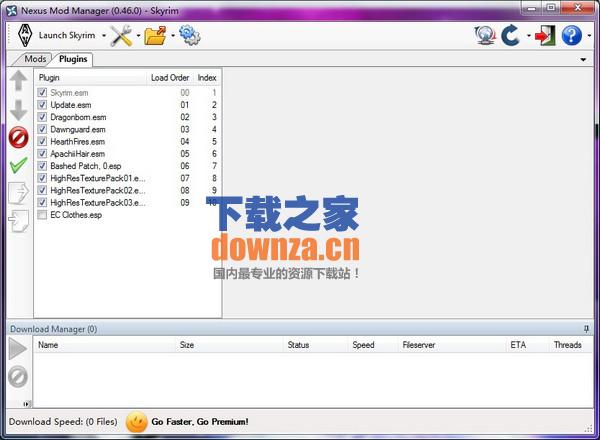Image resolution: width=600 pixels, height=440 pixels.
Task: Toggle Dawnguard.esm checkbox
Action: pyautogui.click(x=42, y=129)
